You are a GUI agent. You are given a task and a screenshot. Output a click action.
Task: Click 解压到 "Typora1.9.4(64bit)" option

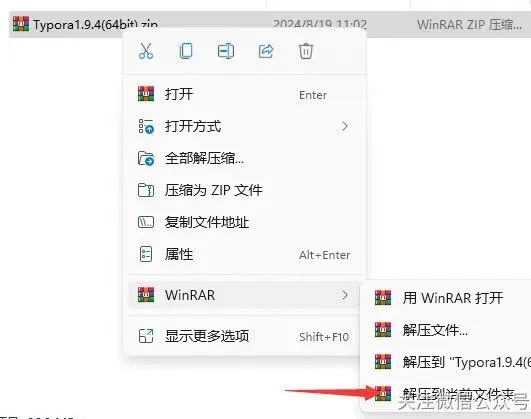[x=448, y=362]
